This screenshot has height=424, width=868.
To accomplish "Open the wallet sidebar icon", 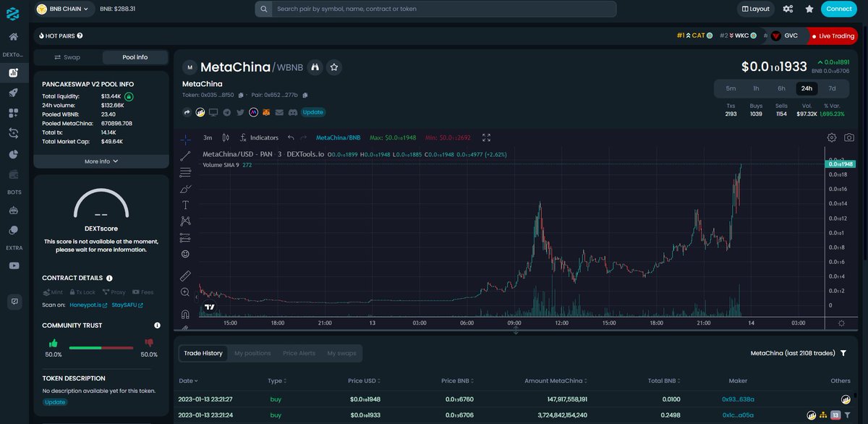I will coord(13,174).
